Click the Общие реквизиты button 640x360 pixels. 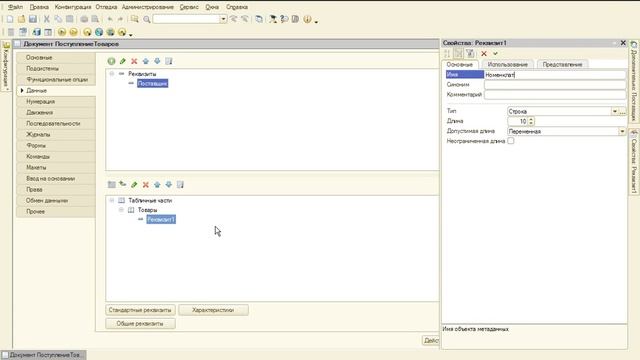[x=140, y=324]
